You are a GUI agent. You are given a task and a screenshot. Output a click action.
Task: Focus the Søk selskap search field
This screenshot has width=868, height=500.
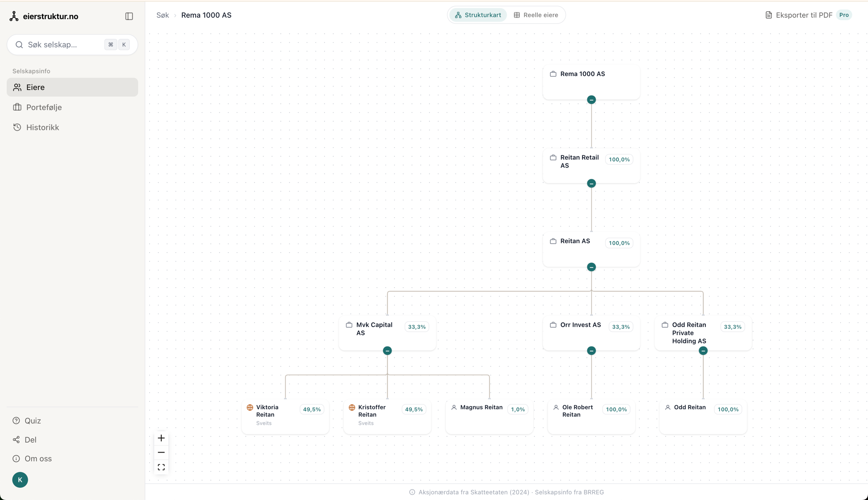(72, 45)
